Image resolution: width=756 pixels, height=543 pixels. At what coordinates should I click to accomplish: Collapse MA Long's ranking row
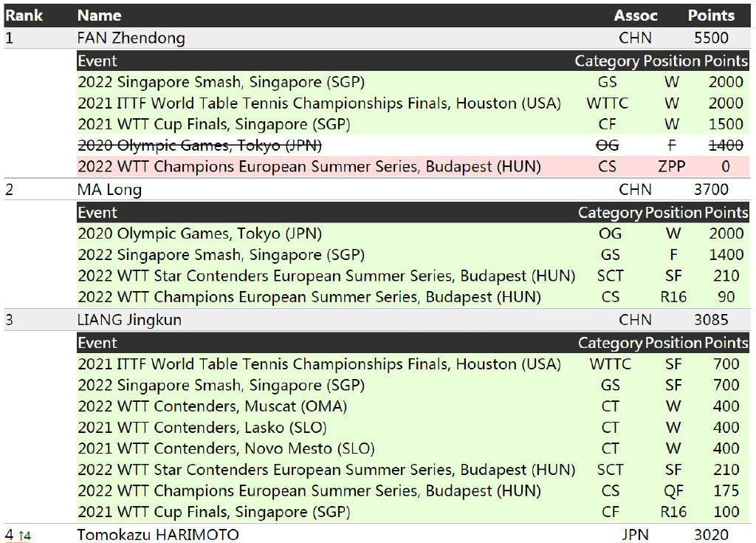click(x=377, y=189)
